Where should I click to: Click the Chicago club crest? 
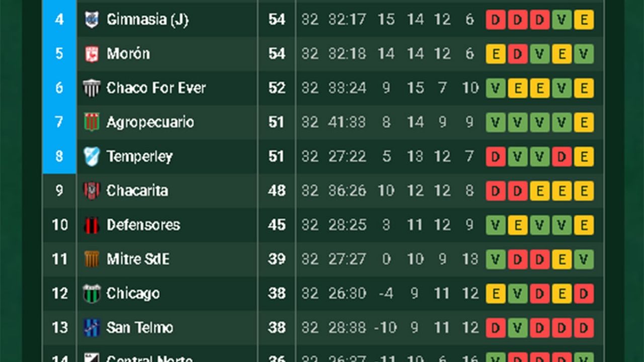92,293
